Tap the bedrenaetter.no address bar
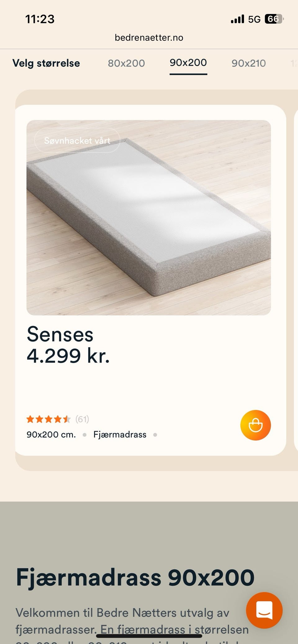The image size is (298, 644). (x=149, y=37)
